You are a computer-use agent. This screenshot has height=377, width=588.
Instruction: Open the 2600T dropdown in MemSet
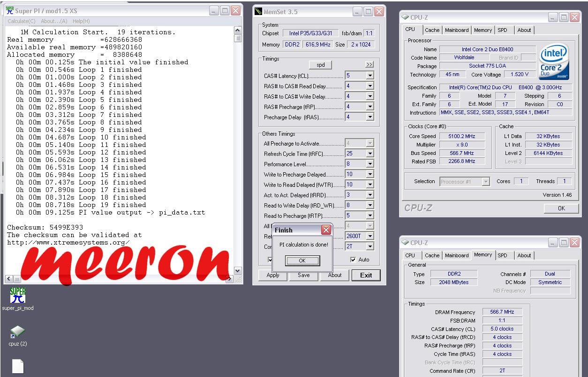(370, 236)
